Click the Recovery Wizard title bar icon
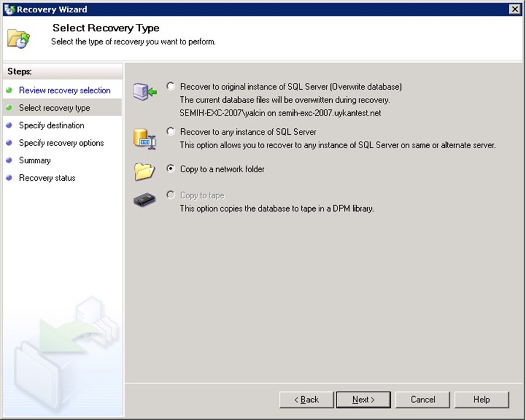Image resolution: width=526 pixels, height=420 pixels. [9, 9]
